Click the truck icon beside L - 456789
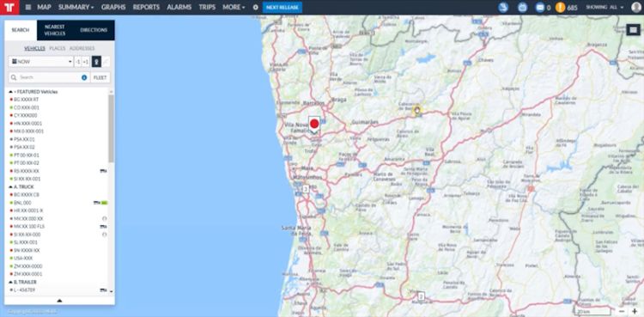 [x=104, y=290]
